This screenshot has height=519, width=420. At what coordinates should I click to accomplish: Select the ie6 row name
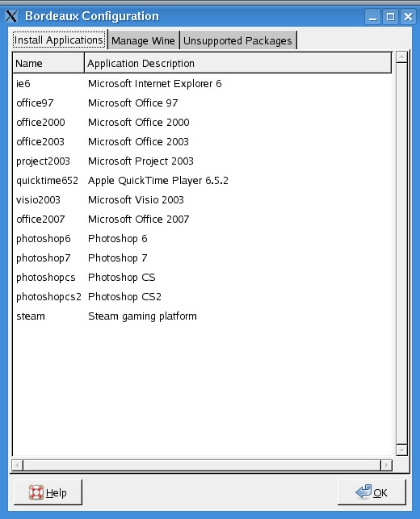[x=23, y=83]
